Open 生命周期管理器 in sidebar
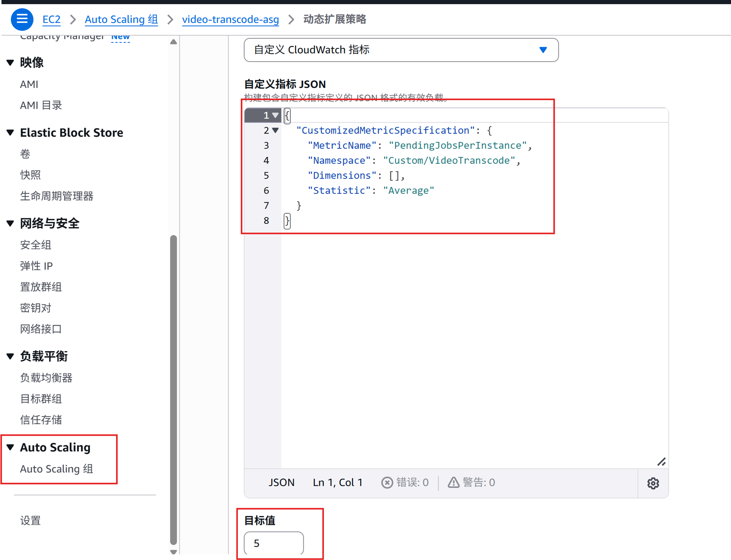 coord(56,196)
